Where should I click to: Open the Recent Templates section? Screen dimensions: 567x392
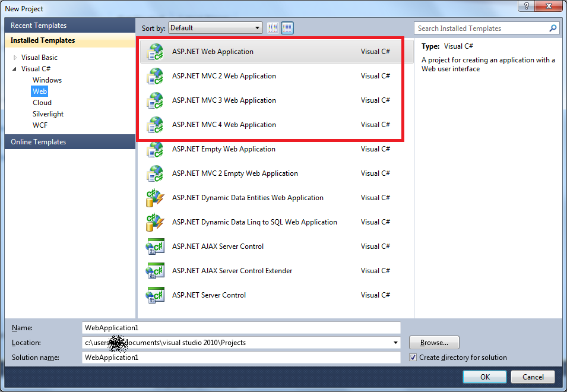click(70, 26)
